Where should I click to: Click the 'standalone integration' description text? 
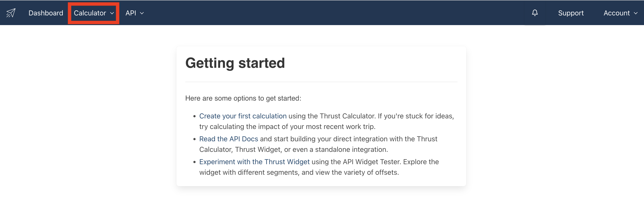tap(351, 149)
